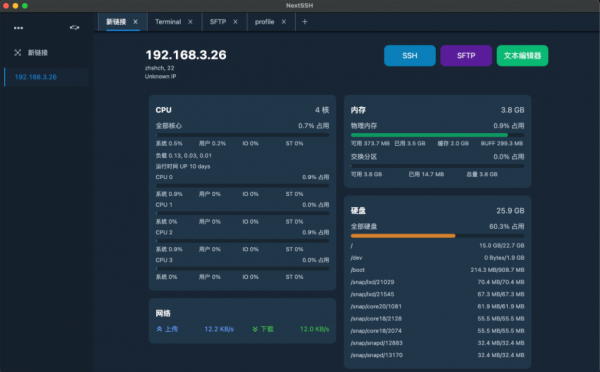Click the 网络 panel heading
Image resolution: width=600 pixels, height=372 pixels.
pyautogui.click(x=163, y=313)
